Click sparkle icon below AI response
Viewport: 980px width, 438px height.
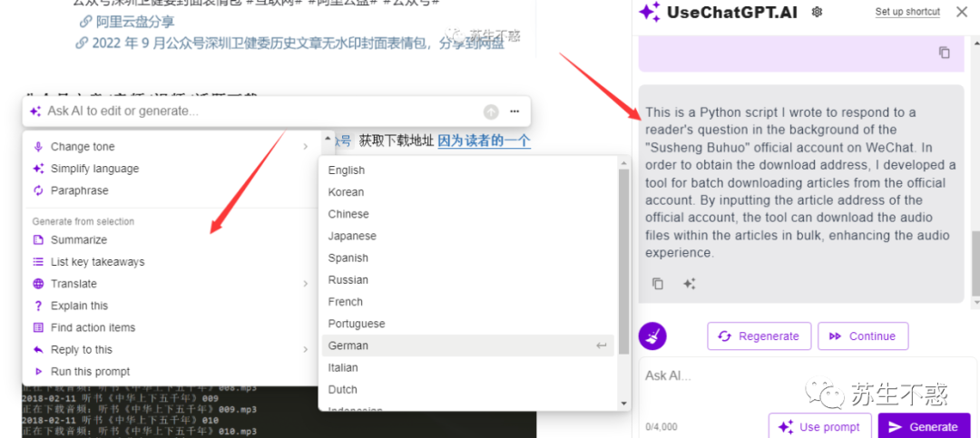pos(690,284)
